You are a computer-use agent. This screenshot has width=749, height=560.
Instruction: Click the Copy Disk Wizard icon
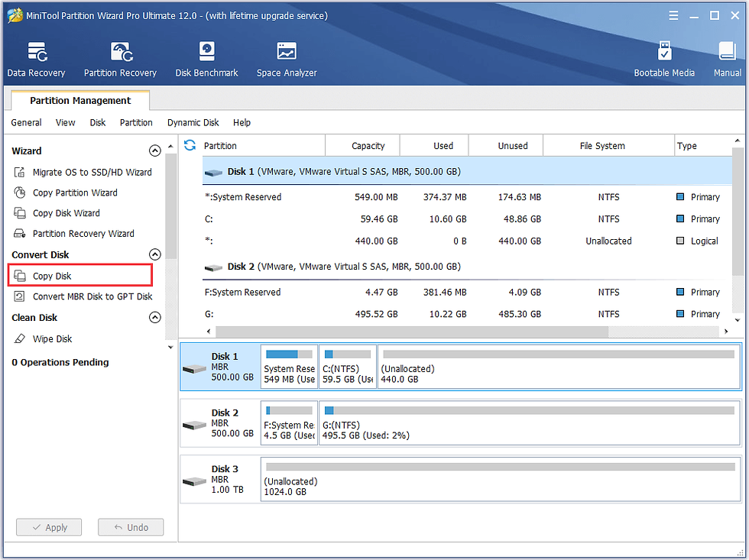tap(19, 213)
